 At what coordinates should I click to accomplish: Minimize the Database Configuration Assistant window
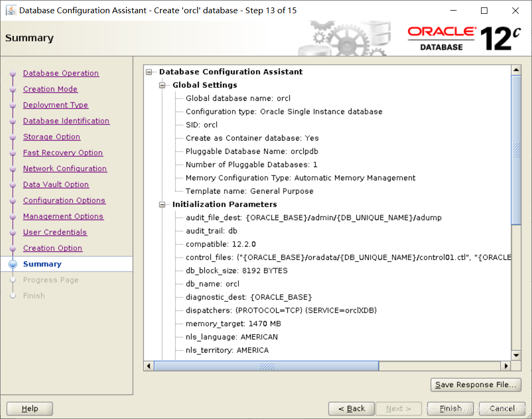(453, 11)
